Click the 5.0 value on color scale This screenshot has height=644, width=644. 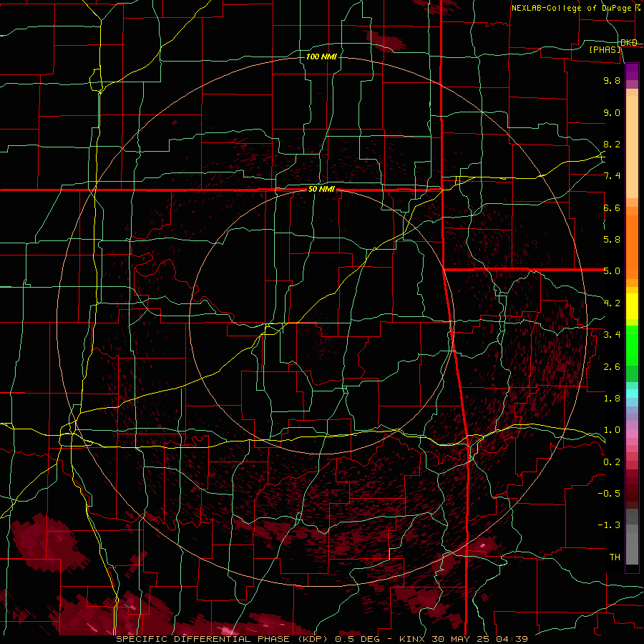[x=612, y=271]
